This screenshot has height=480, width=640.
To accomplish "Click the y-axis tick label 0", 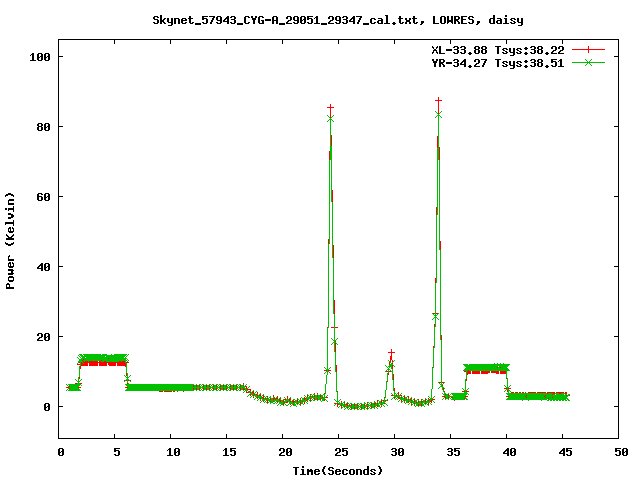I will tap(47, 407).
